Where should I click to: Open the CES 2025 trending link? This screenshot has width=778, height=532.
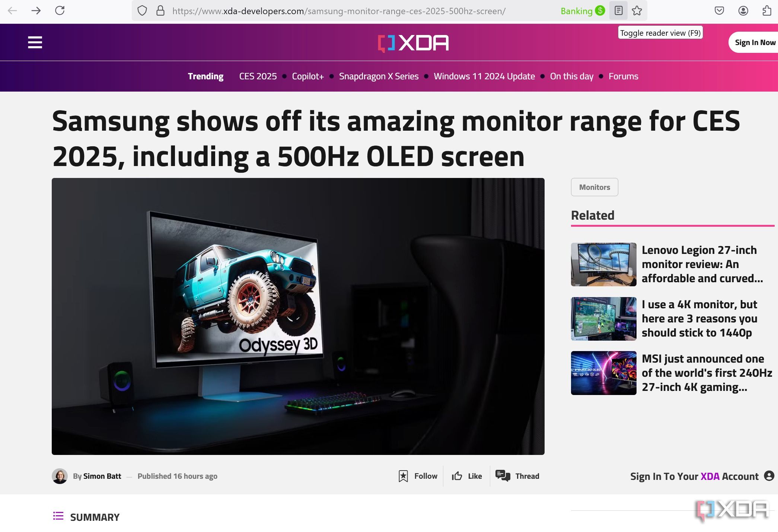258,76
